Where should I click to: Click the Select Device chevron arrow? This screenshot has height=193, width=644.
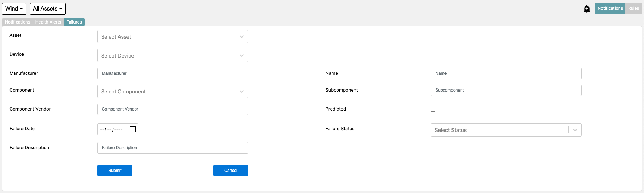pos(242,55)
